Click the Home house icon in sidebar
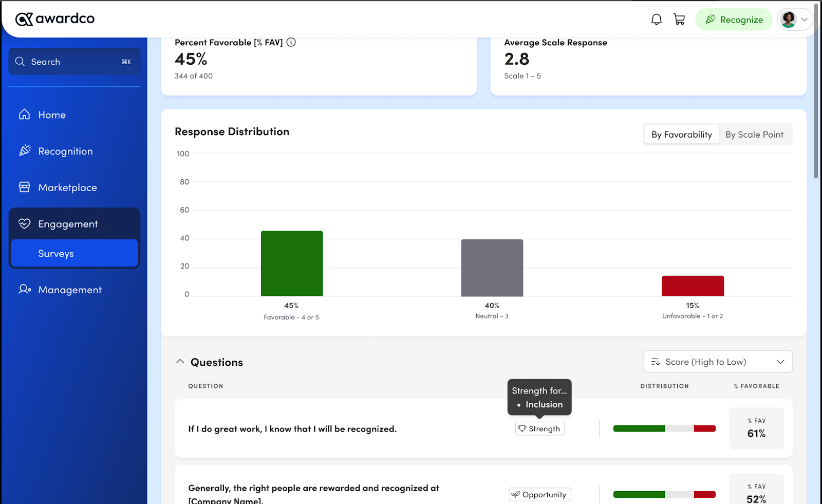Viewport: 822px width, 504px height. 24,115
